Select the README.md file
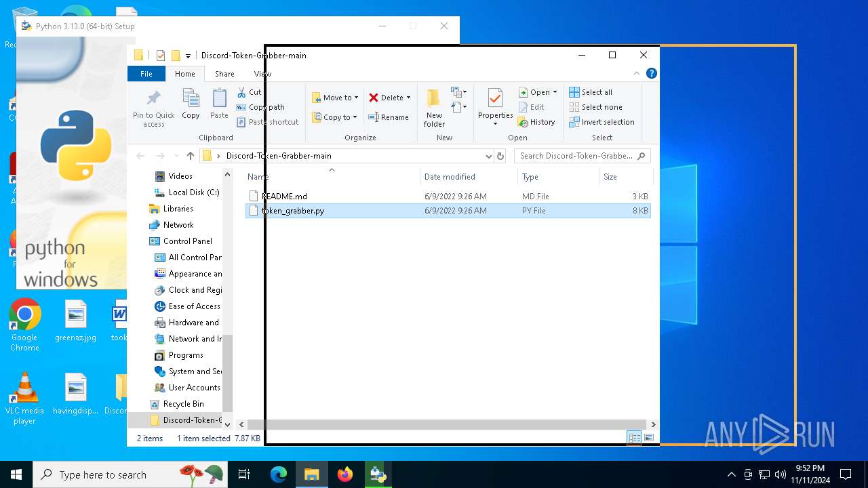 click(448, 196)
